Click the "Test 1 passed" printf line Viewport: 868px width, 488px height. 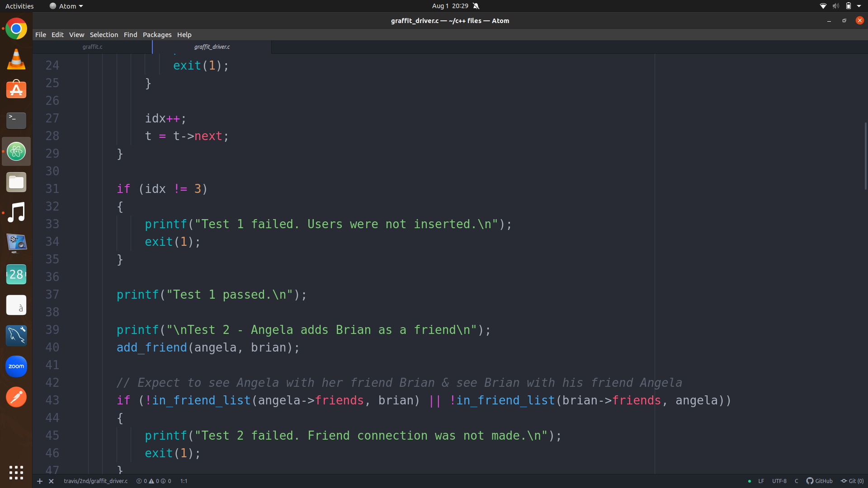coord(212,295)
